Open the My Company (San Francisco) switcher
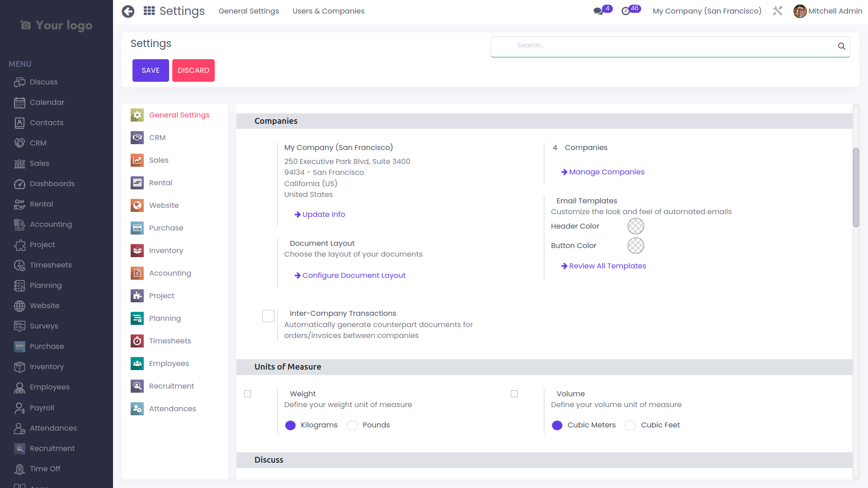This screenshot has height=488, width=868. point(707,11)
